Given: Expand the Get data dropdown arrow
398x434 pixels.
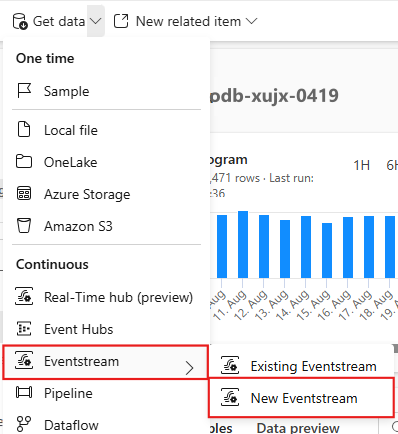Looking at the screenshot, I should coord(96,21).
